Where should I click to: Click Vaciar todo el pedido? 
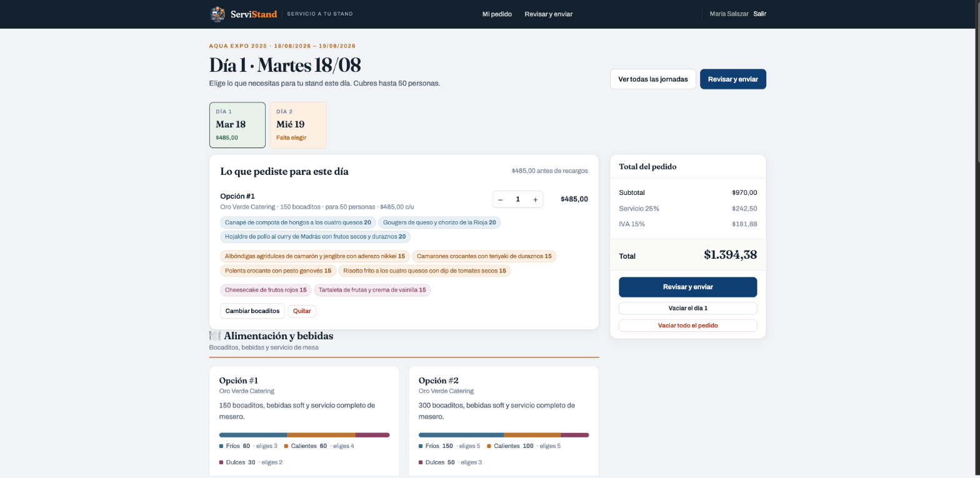688,326
